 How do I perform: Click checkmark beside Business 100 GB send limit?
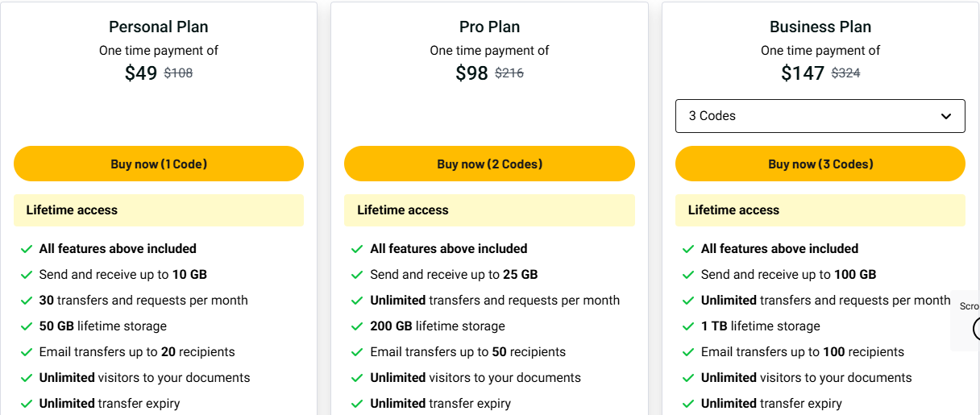click(688, 275)
